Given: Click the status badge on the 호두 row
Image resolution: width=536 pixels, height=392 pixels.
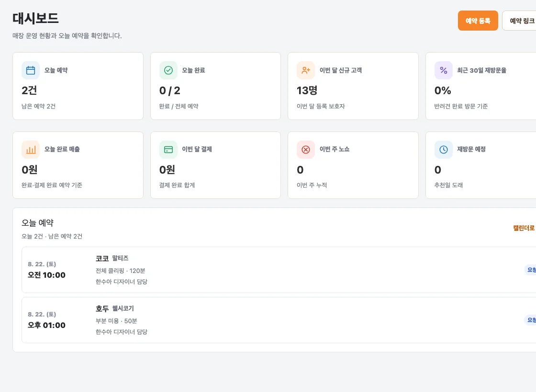Looking at the screenshot, I should 531,320.
